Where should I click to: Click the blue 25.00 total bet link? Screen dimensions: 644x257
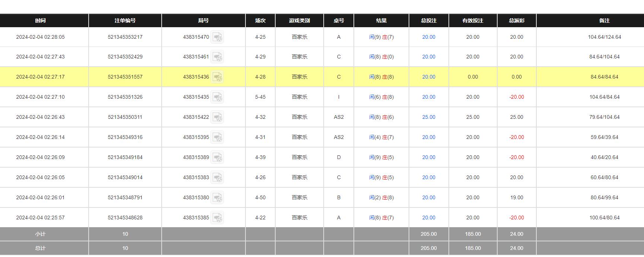[428, 117]
